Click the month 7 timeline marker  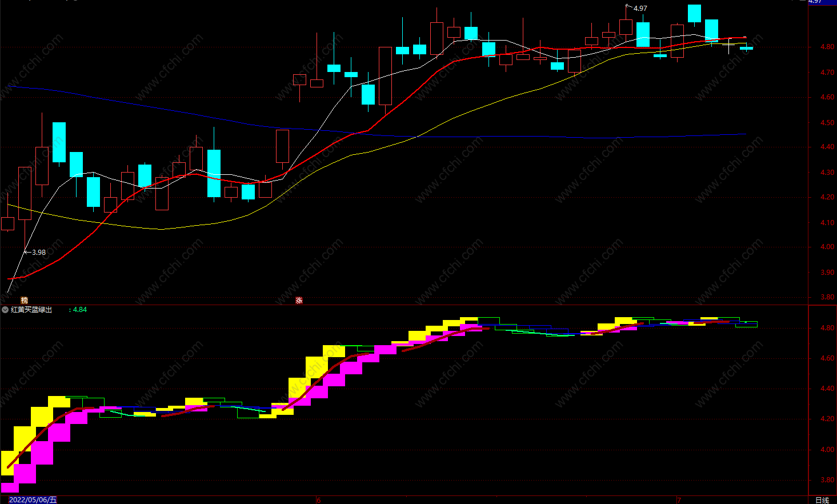click(679, 500)
